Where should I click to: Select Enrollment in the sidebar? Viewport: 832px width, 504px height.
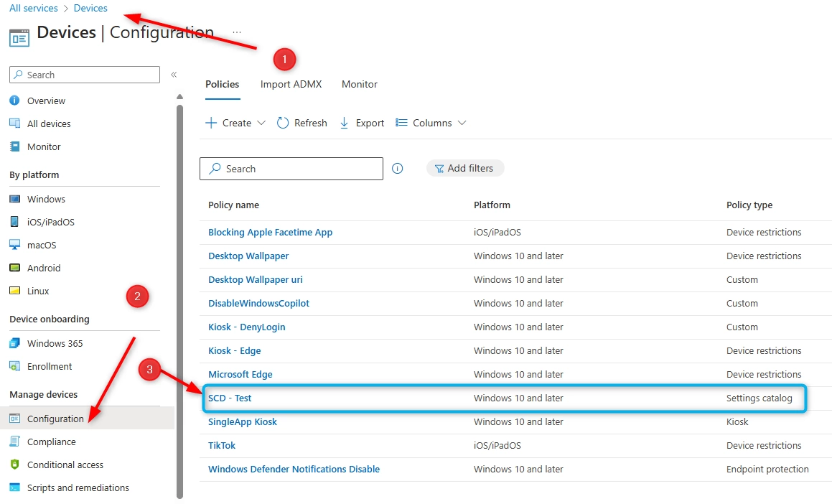(50, 366)
